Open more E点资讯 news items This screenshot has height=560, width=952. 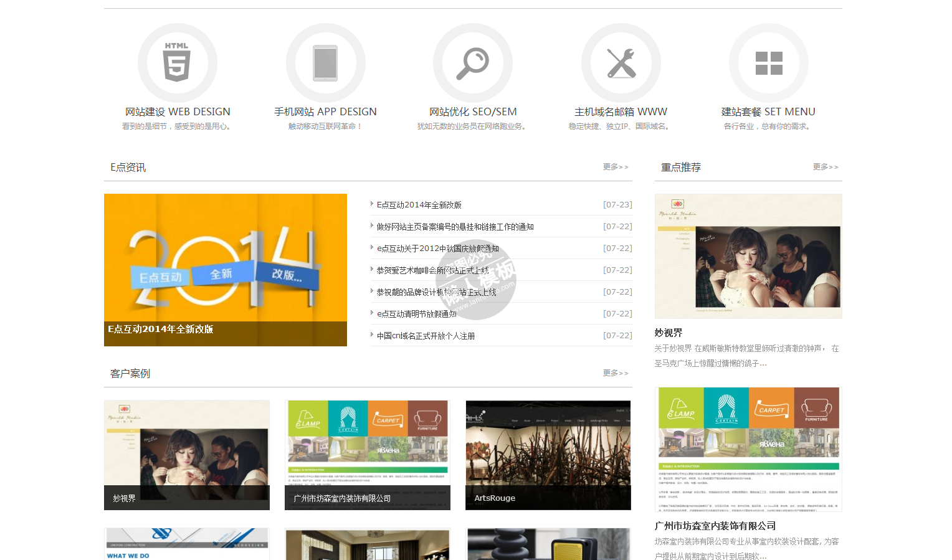pyautogui.click(x=615, y=167)
